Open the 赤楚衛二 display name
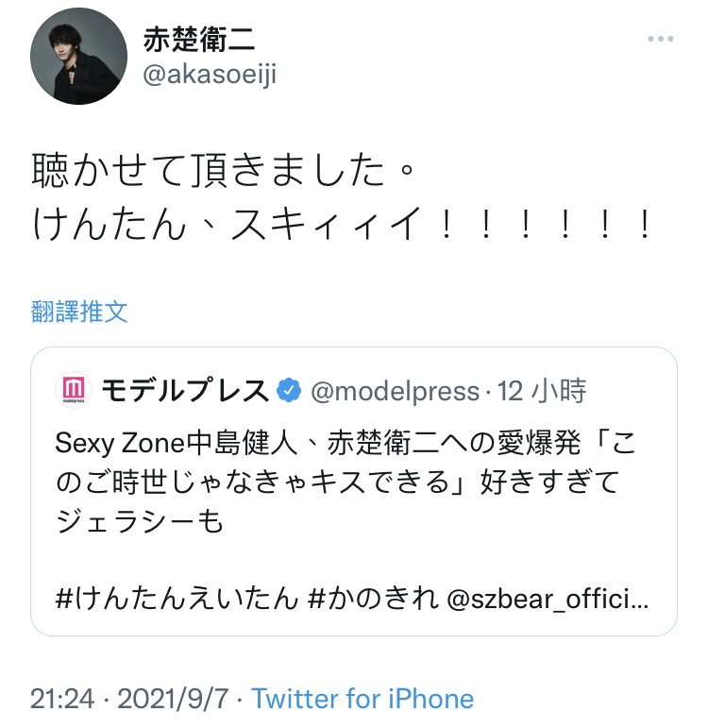 pos(199,40)
